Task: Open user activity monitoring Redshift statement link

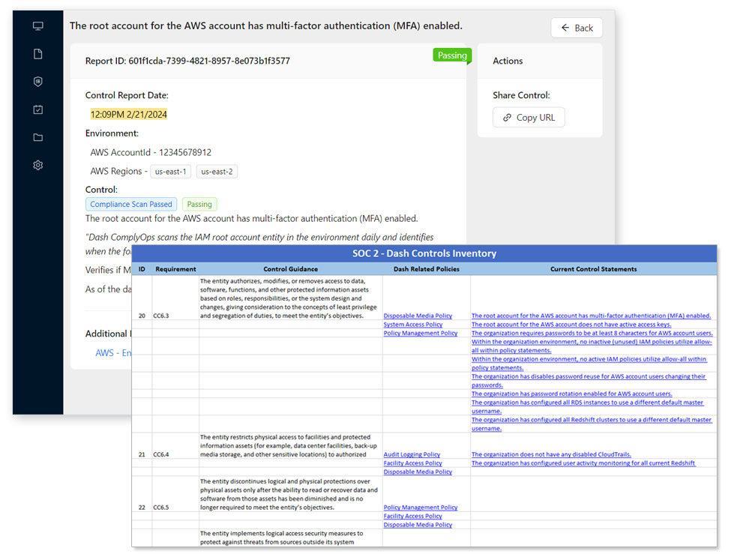Action: [583, 463]
